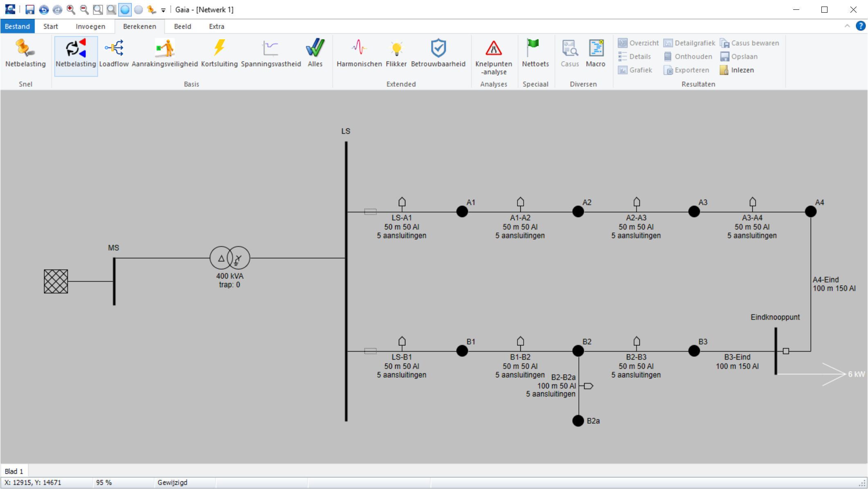
Task: Switch to the Invoegen tab
Action: pyautogui.click(x=90, y=26)
